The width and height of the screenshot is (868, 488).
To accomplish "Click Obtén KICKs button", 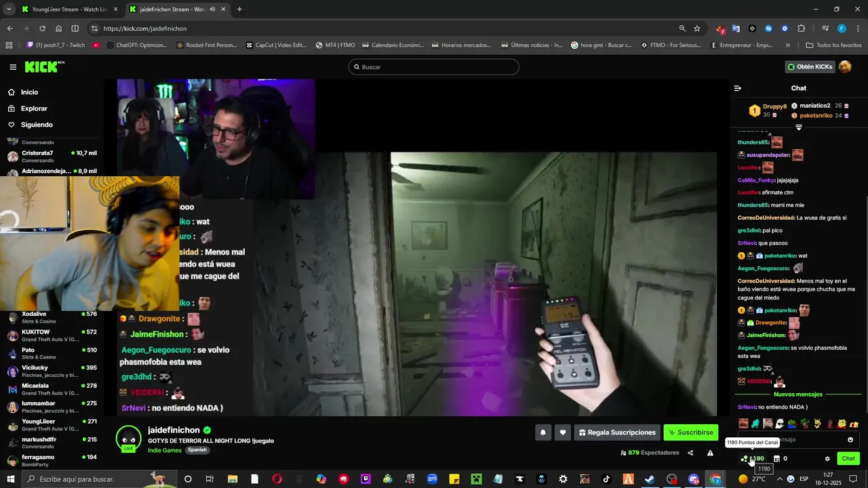I will [810, 66].
